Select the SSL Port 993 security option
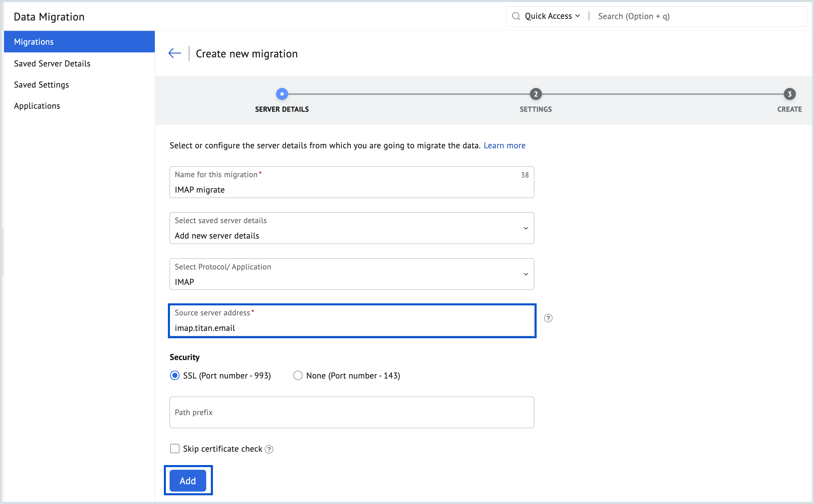 [175, 375]
